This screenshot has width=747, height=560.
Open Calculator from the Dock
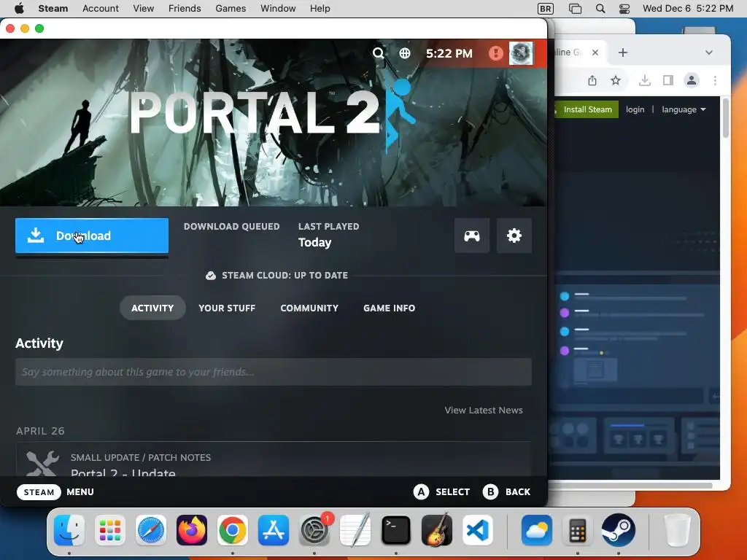(578, 530)
